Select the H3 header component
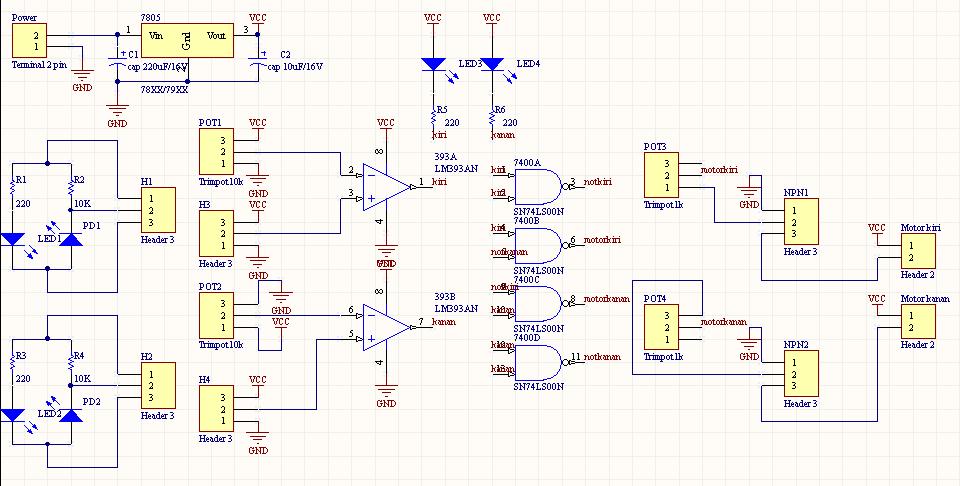Image resolution: width=960 pixels, height=486 pixels. coord(216,234)
